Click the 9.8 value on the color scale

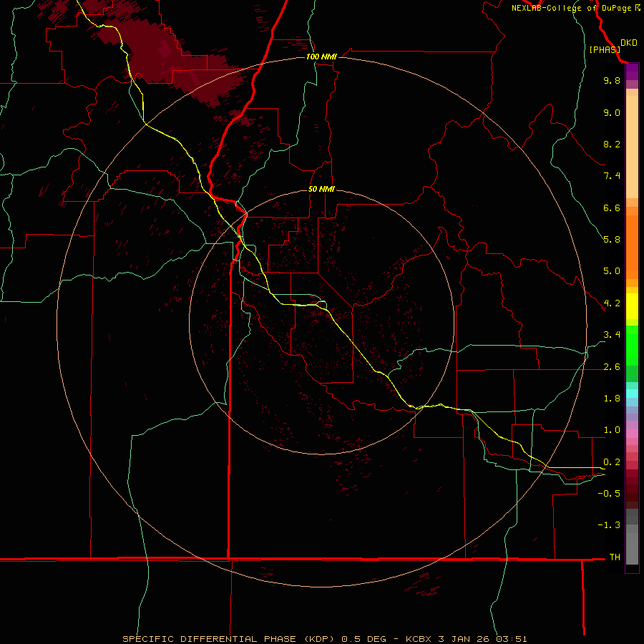(x=612, y=80)
